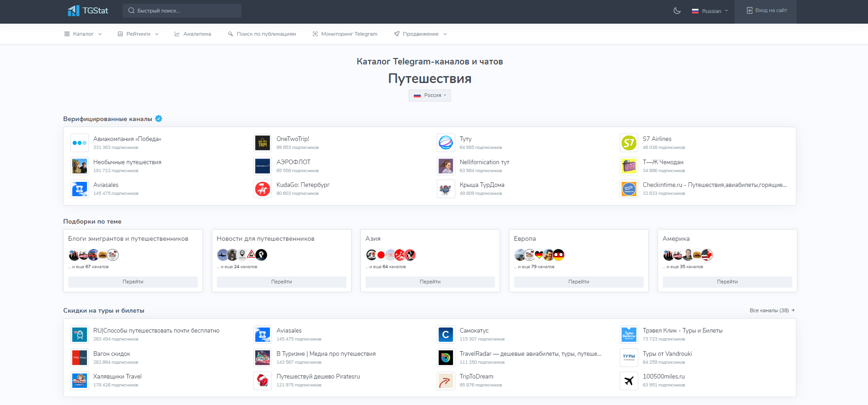This screenshot has width=868, height=405.
Task: Click the 100500miles.ru airplane avatar
Action: tap(629, 381)
